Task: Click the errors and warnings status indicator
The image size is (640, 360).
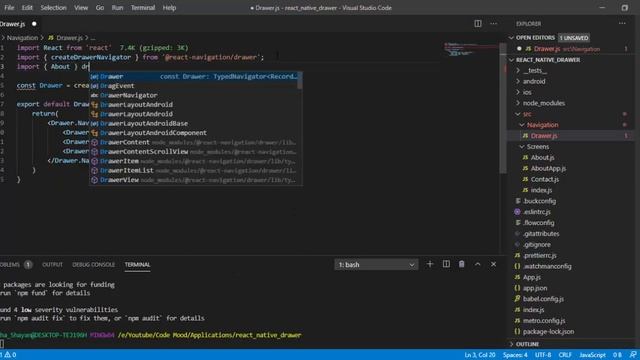Action: pos(9,355)
